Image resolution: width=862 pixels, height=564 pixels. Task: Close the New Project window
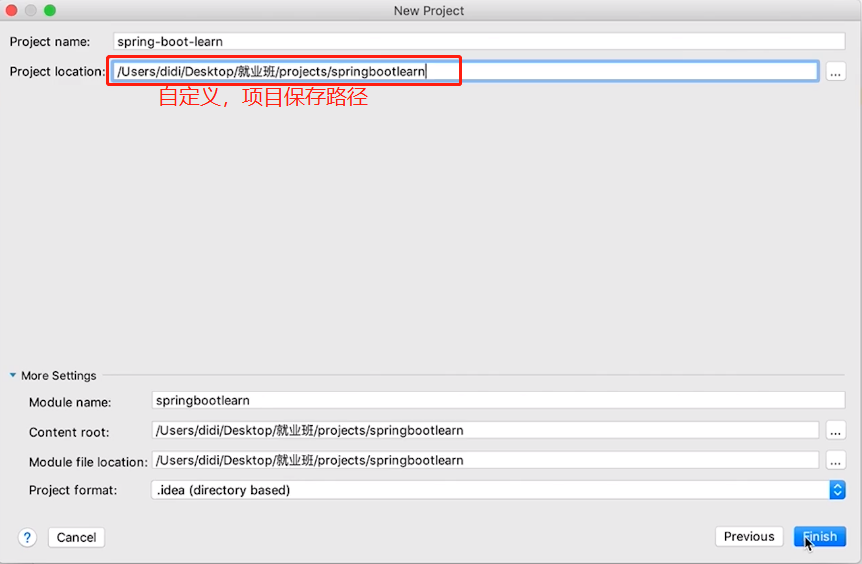11,10
